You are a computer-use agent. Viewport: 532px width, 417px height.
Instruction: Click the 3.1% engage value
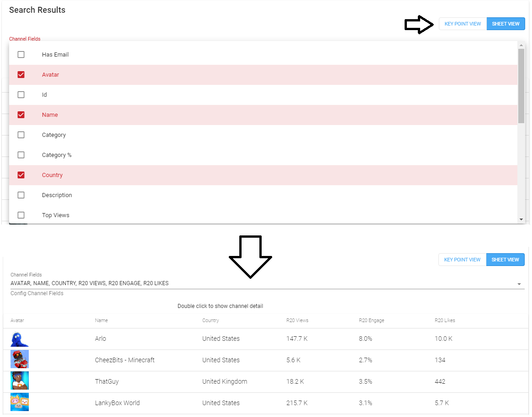(365, 403)
